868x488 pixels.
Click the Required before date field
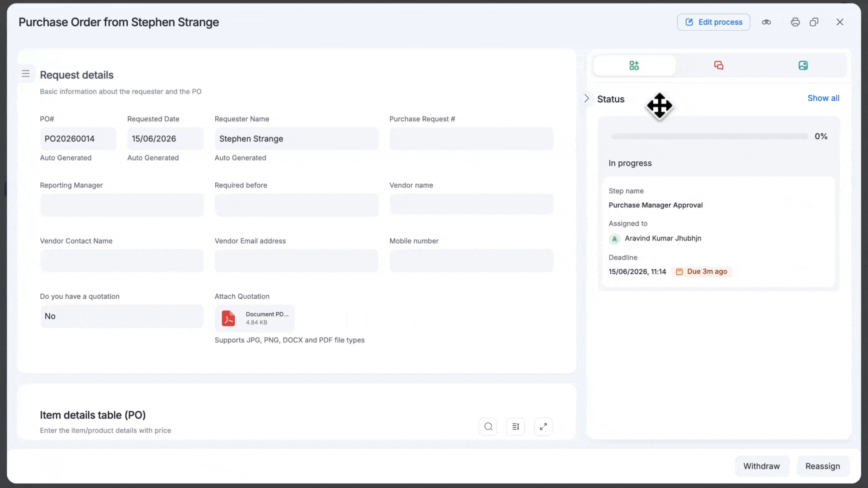(297, 205)
